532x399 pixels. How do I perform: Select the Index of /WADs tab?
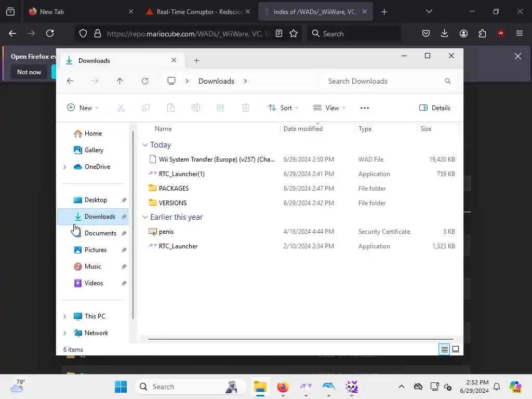315,11
